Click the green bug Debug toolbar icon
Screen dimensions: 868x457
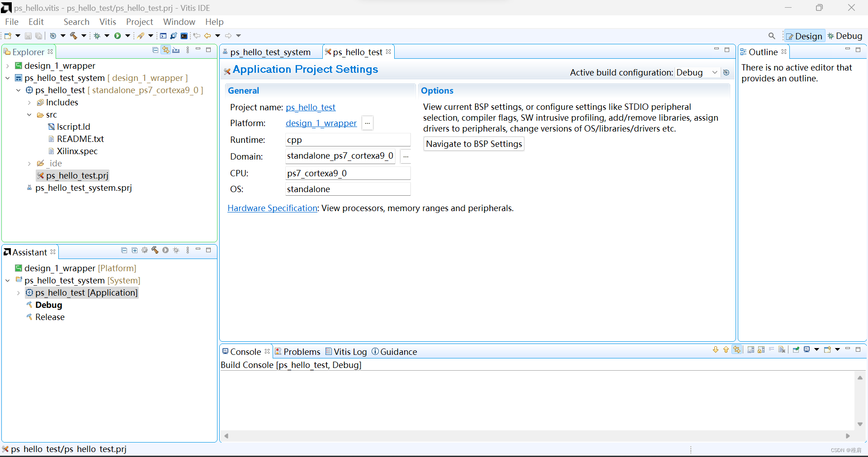coord(97,36)
